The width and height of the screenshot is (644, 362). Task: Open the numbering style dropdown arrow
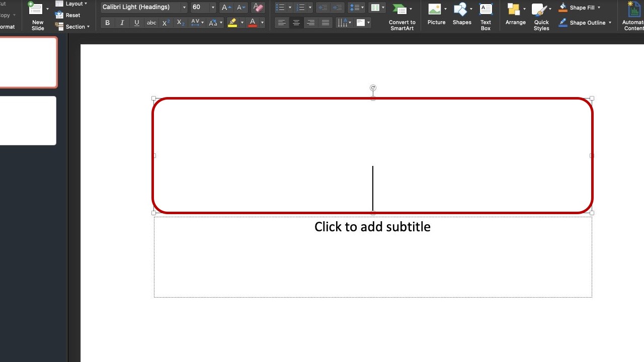[310, 8]
